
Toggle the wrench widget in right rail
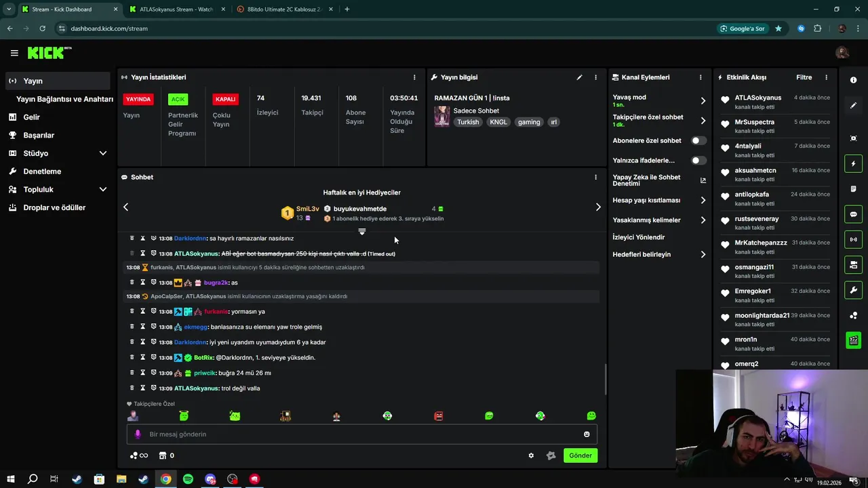click(853, 290)
